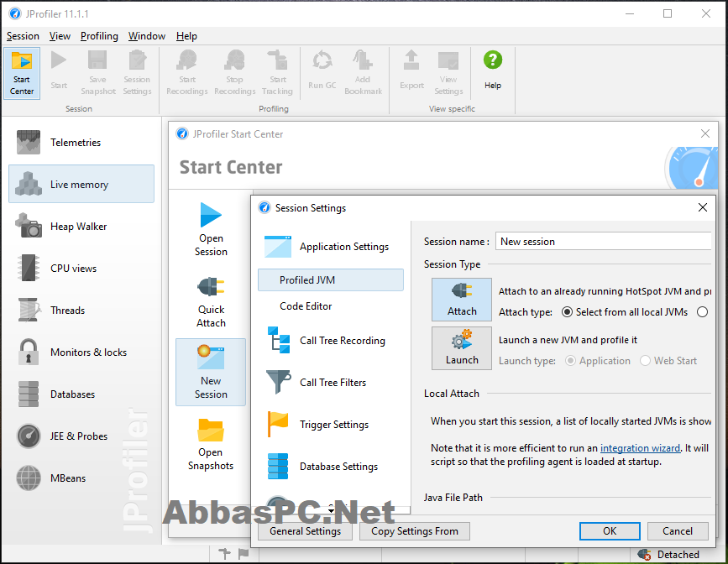Screen dimensions: 728x564
Task: Open the View menu
Action: [60, 36]
